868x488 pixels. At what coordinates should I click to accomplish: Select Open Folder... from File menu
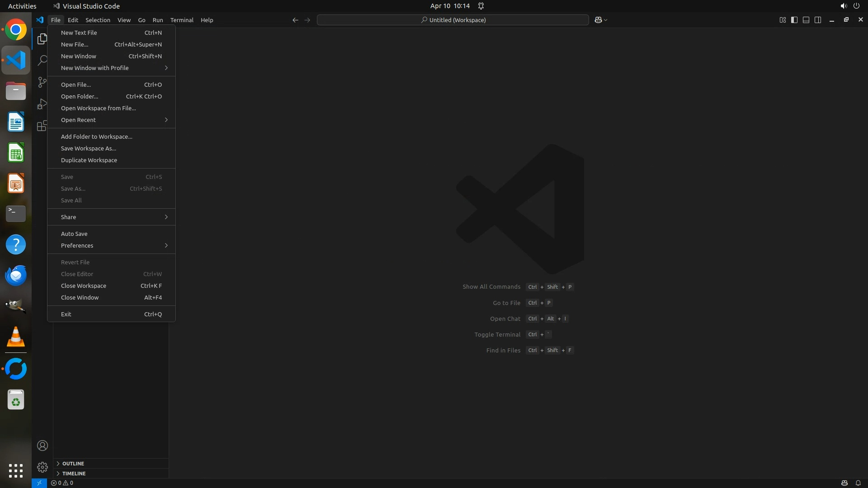[80, 96]
